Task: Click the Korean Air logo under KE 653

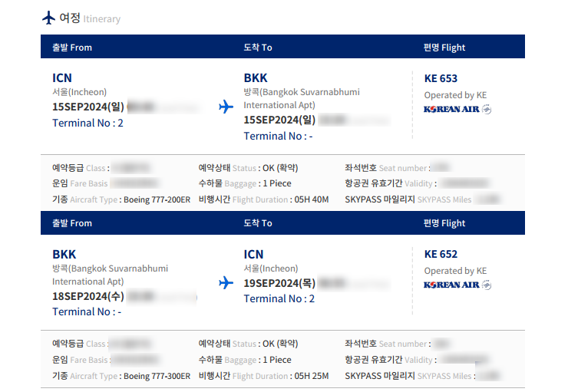Action: pyautogui.click(x=457, y=109)
